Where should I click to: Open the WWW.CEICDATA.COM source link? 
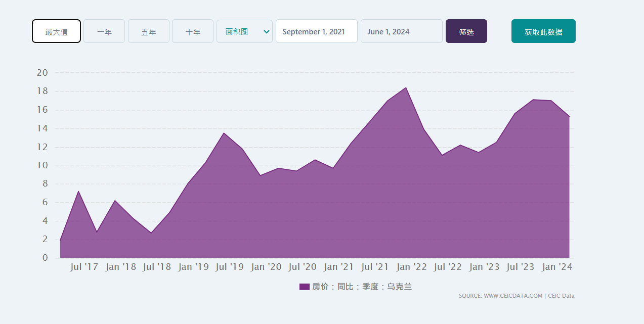[512, 296]
